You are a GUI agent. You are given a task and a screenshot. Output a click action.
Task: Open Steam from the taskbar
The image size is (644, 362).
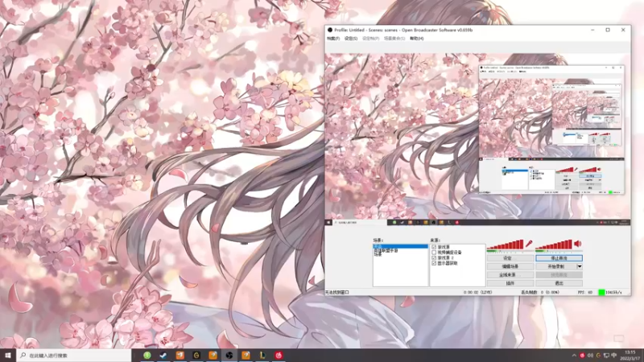coord(163,356)
